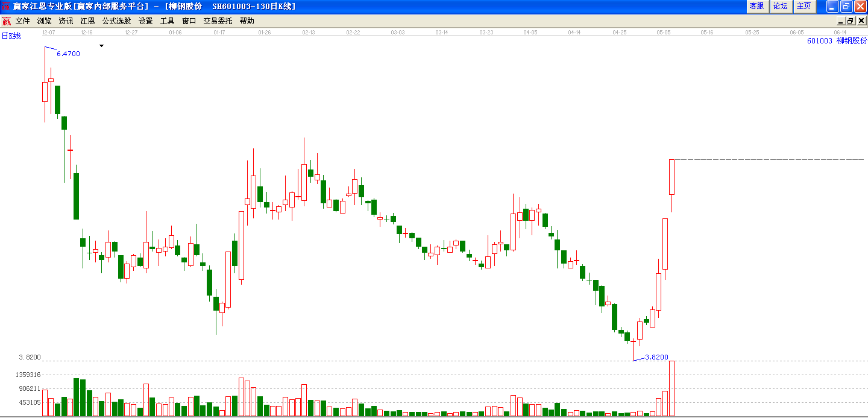This screenshot has height=418, width=868.
Task: Open the 浏览 menu
Action: [x=44, y=21]
